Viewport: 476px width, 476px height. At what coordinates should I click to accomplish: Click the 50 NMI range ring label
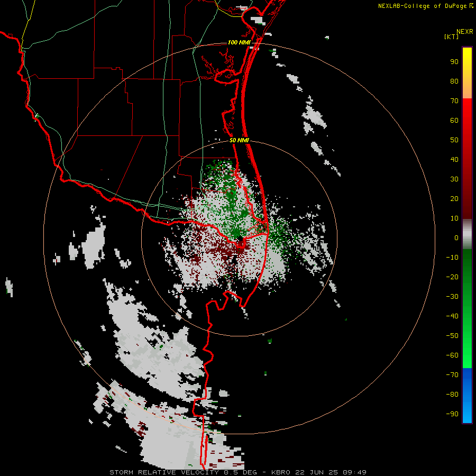point(239,140)
